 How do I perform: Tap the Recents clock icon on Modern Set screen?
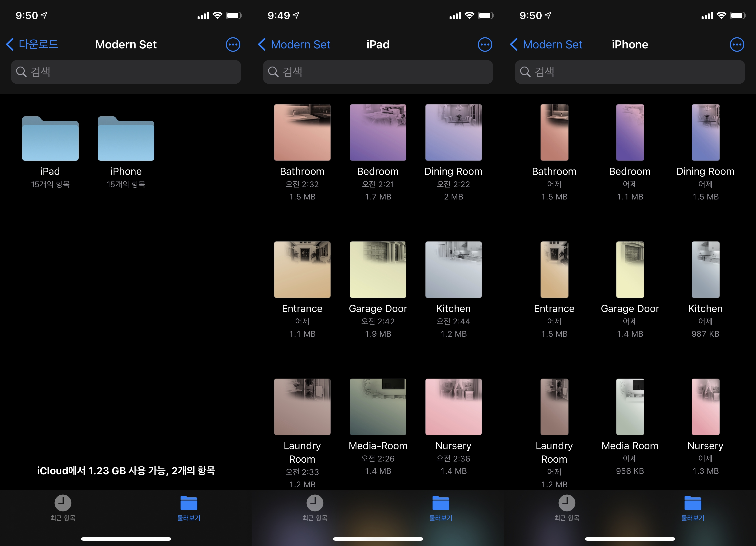pyautogui.click(x=63, y=503)
